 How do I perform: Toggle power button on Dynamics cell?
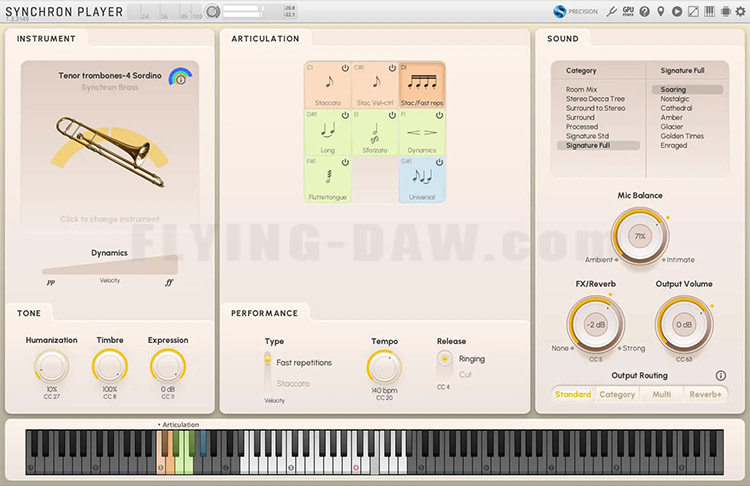[439, 115]
